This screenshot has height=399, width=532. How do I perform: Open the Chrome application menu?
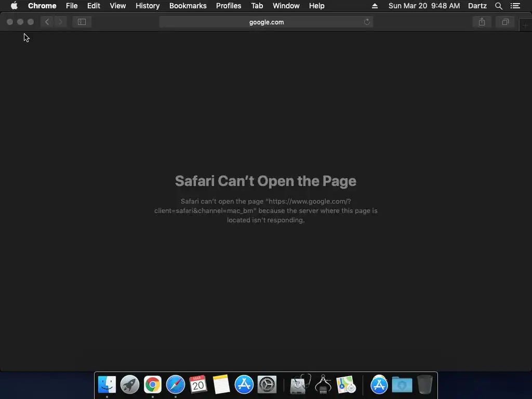(42, 6)
